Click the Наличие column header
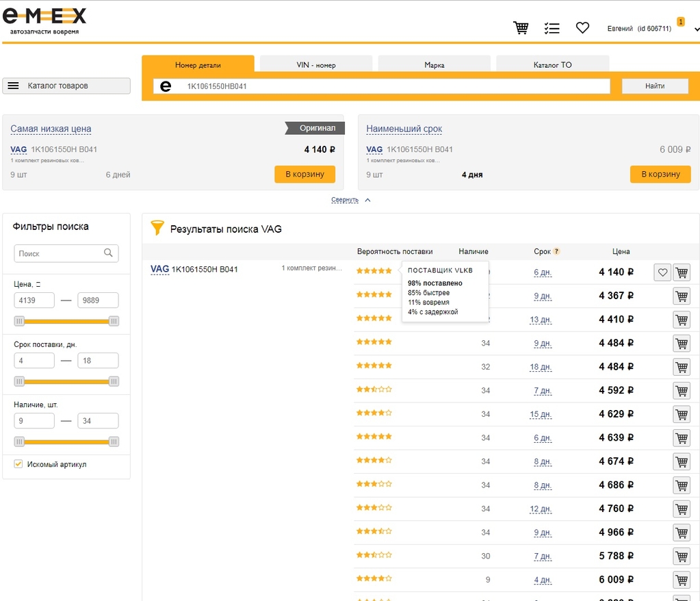Screen dimensions: 700x601 point(474,251)
